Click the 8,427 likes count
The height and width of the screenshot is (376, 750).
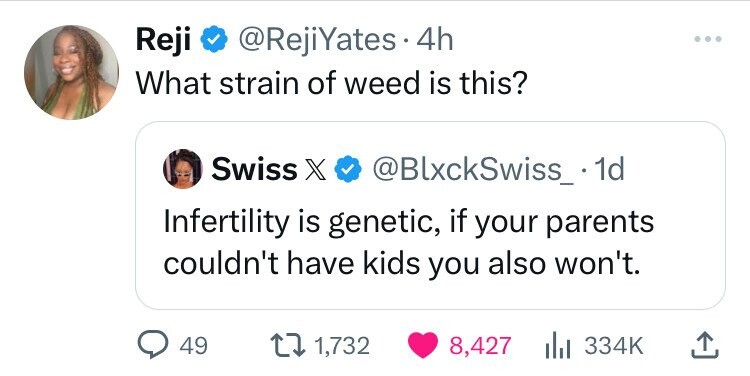(x=480, y=345)
